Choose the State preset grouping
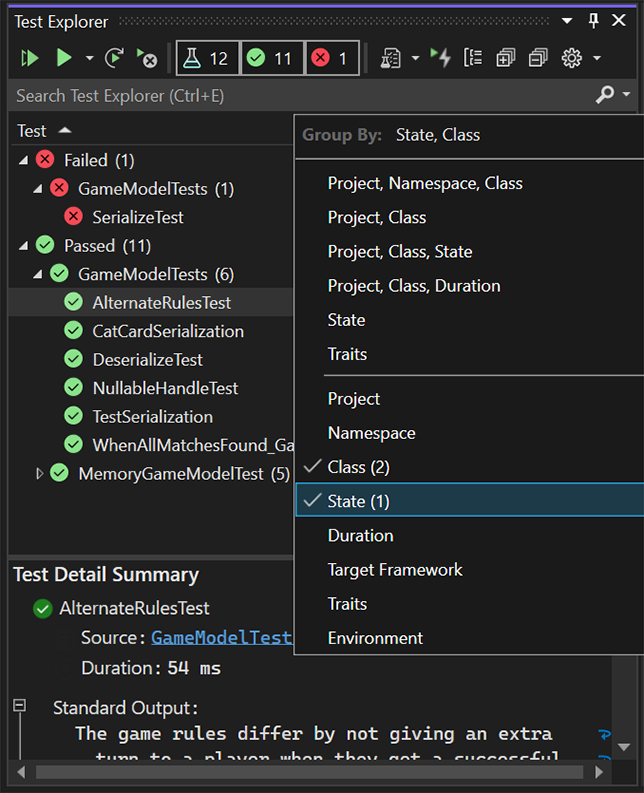Viewport: 644px width, 793px height. tap(347, 320)
